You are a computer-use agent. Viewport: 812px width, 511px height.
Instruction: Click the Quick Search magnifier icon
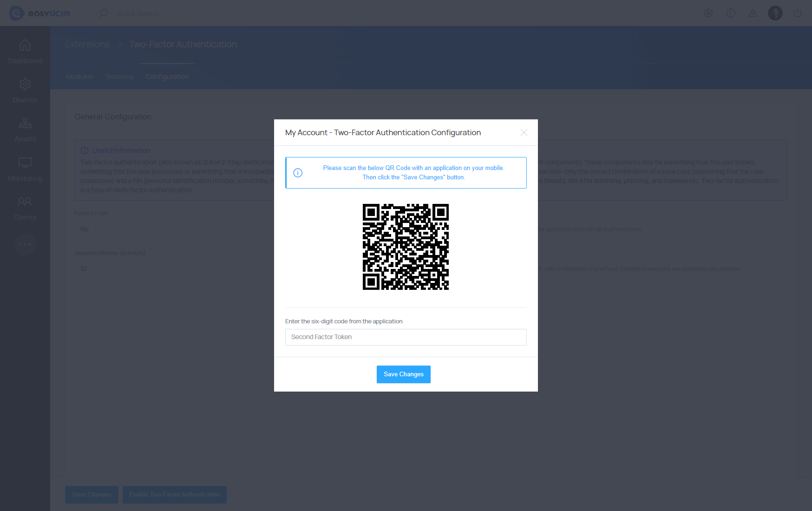point(103,13)
